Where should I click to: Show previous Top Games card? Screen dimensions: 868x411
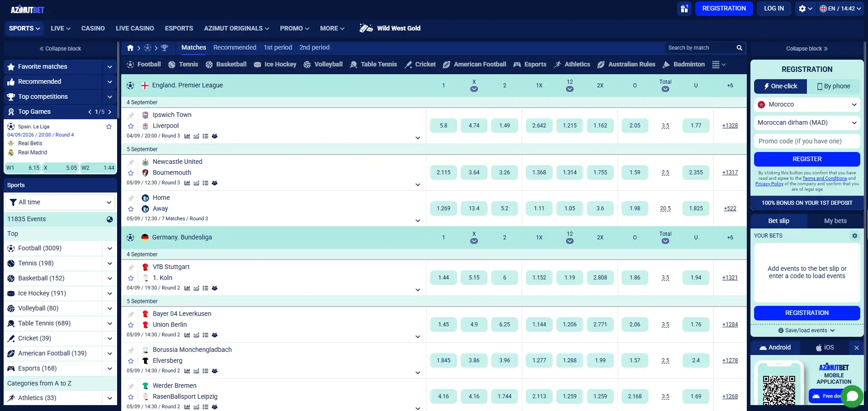[x=90, y=112]
